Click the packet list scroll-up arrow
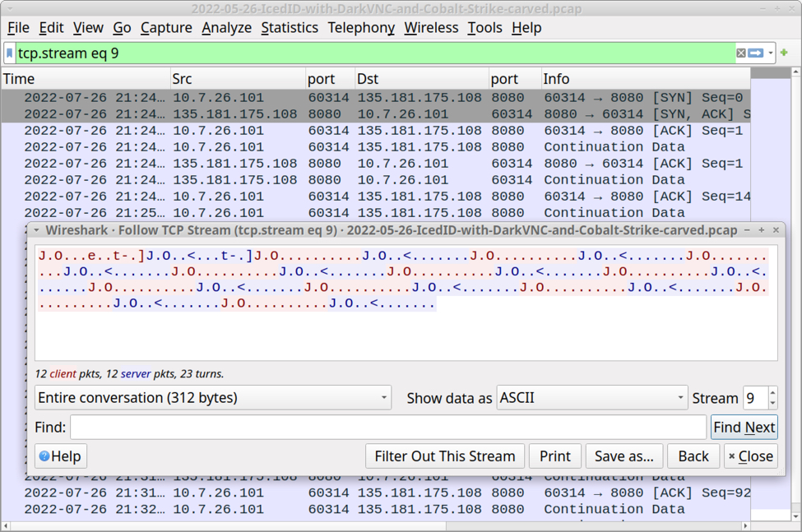This screenshot has width=802, height=532. [x=795, y=72]
